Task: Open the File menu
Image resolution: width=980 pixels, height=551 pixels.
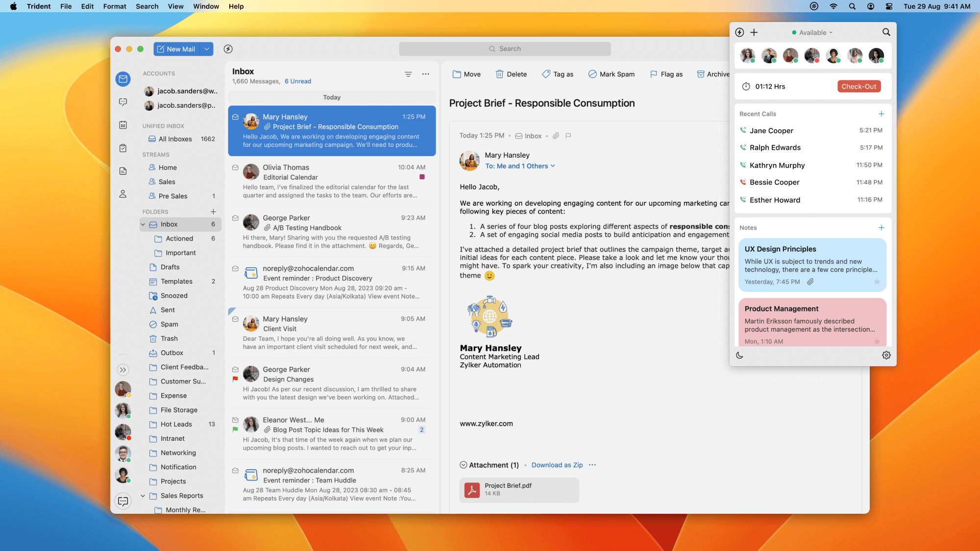Action: point(66,6)
